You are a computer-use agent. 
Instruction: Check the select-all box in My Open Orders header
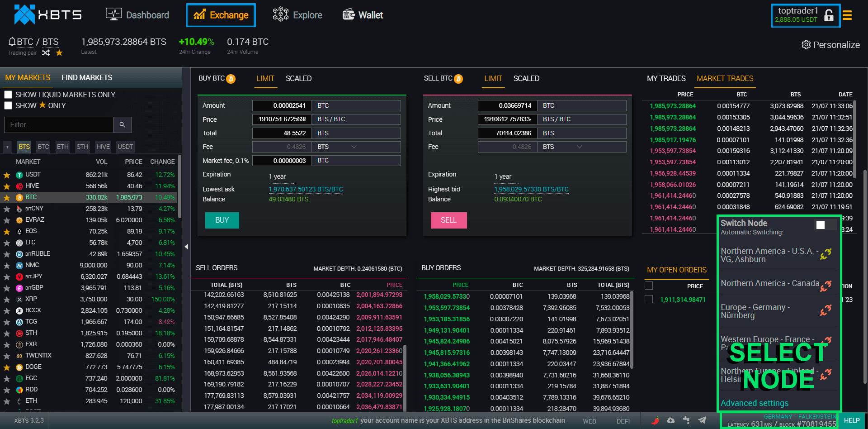point(649,286)
